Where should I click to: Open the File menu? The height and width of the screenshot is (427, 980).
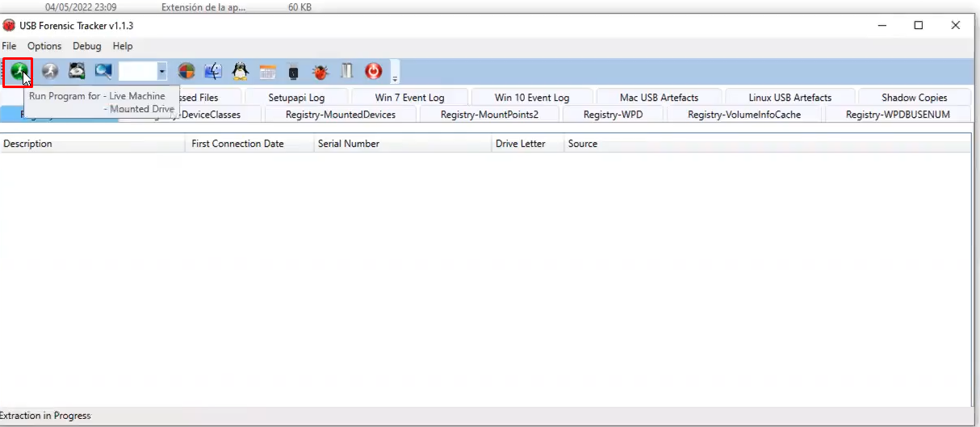pyautogui.click(x=9, y=46)
